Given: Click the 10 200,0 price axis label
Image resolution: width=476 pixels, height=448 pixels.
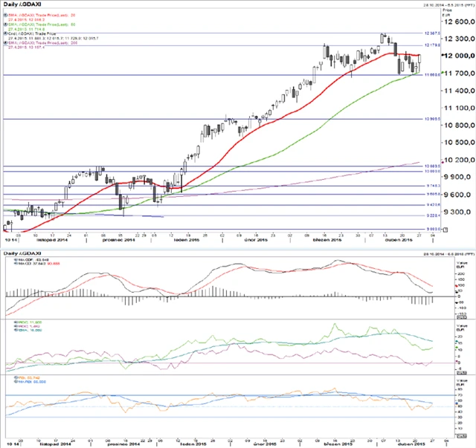Looking at the screenshot, I should click(460, 160).
